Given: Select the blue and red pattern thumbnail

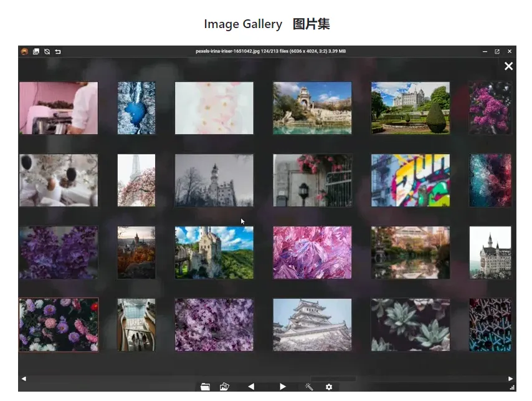Looking at the screenshot, I should click(490, 325).
